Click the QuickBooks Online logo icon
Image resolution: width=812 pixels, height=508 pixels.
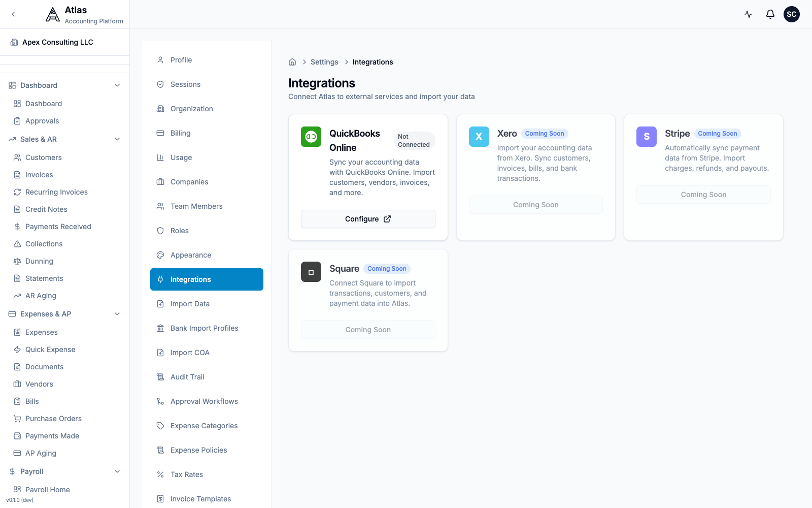pos(311,137)
